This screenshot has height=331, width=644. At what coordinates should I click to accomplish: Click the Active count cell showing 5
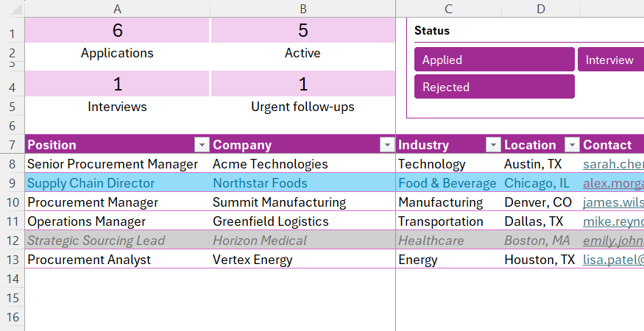[303, 30]
